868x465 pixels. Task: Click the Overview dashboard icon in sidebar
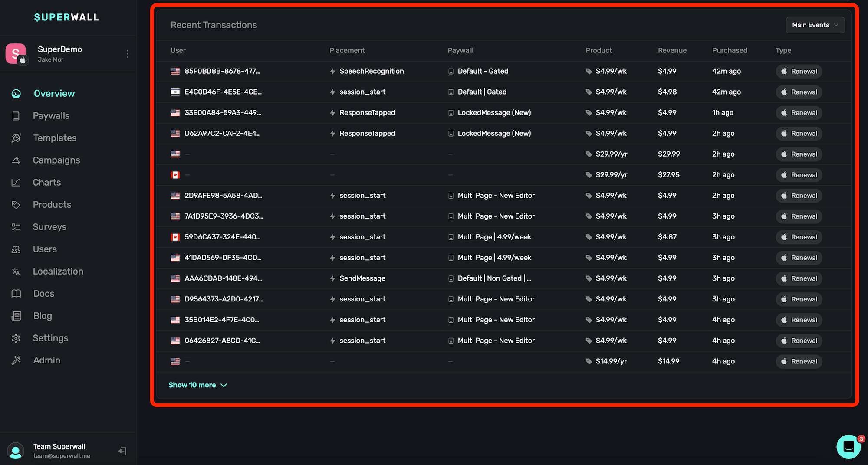click(16, 94)
